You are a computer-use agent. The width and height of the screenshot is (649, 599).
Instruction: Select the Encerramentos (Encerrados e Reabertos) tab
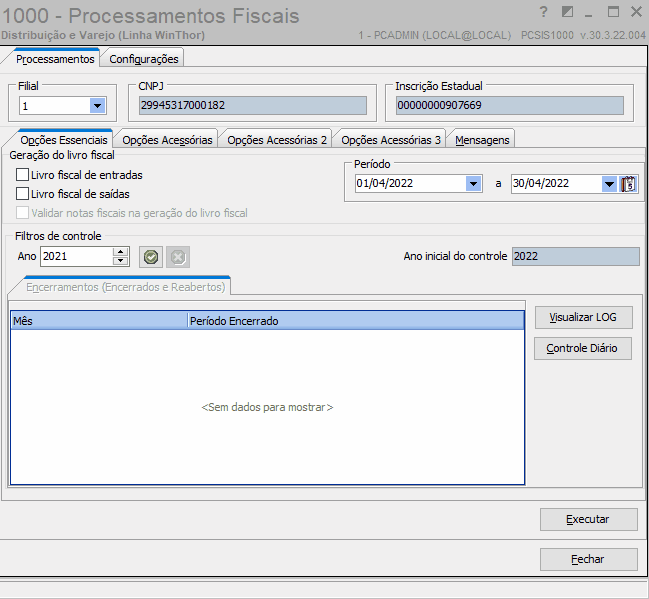coord(125,287)
